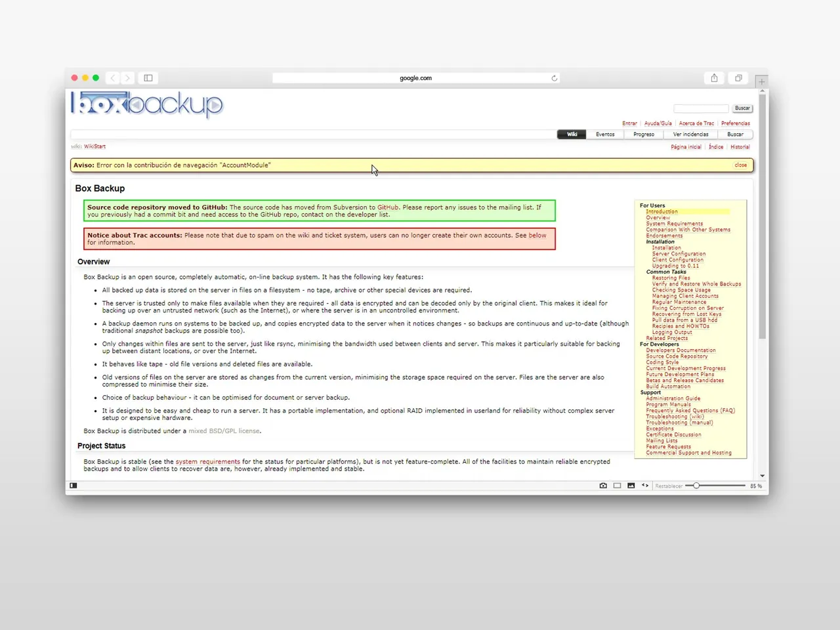Screen dimensions: 840x630
Task: Open the Share icon in the toolbar
Action: point(714,78)
